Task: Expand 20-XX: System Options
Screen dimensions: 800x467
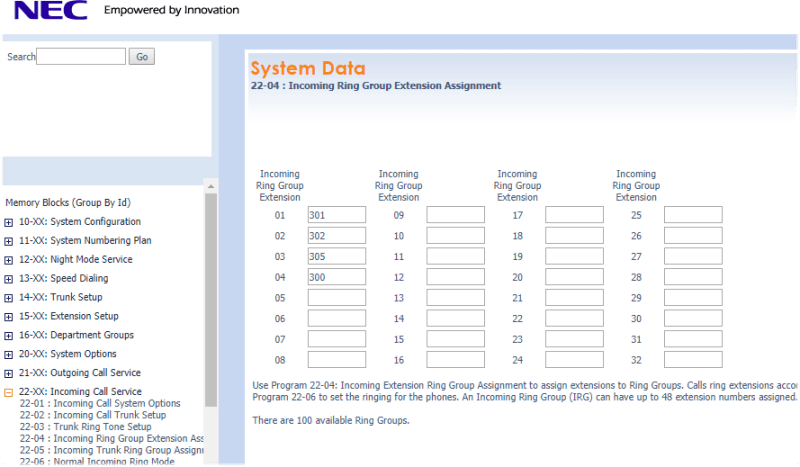Action: [x=9, y=355]
